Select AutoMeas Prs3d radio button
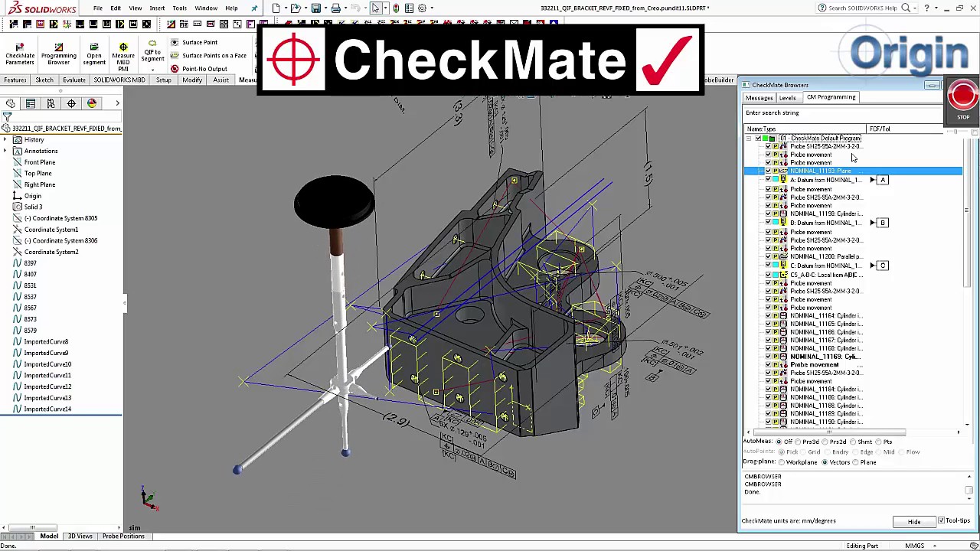This screenshot has height=551, width=980. tap(798, 442)
